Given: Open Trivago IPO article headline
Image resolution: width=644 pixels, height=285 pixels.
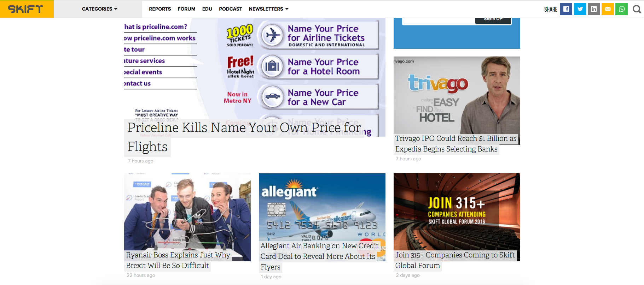Looking at the screenshot, I should click(x=456, y=144).
